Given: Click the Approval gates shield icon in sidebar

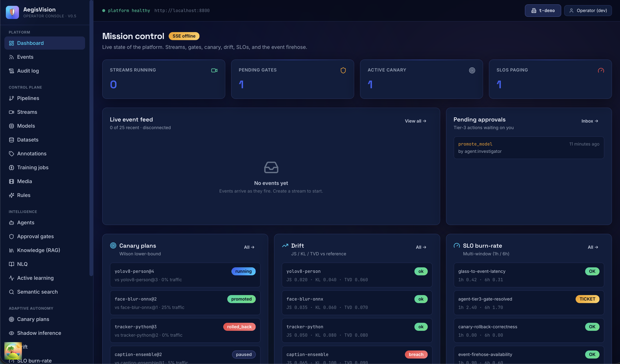Looking at the screenshot, I should click(11, 237).
